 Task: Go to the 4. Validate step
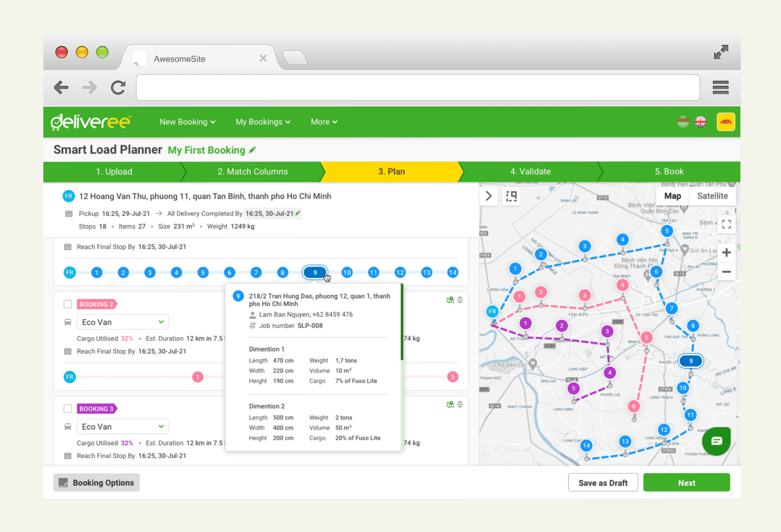(530, 172)
